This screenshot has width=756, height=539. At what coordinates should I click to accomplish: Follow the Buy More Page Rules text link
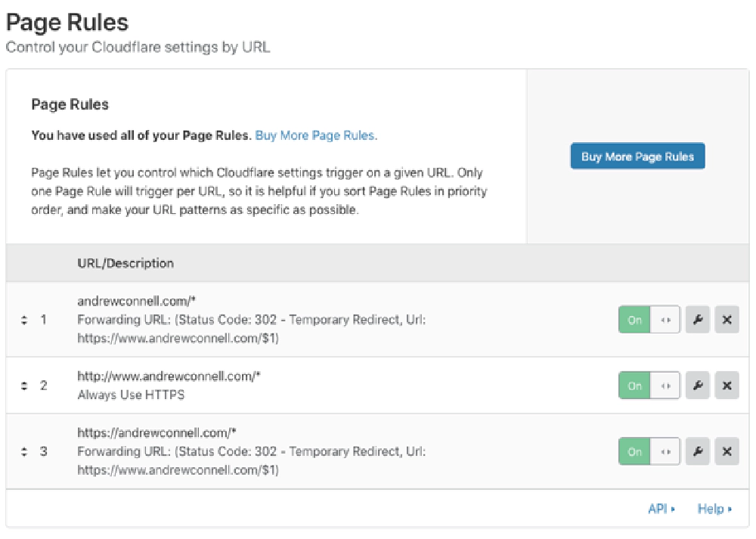(x=314, y=135)
